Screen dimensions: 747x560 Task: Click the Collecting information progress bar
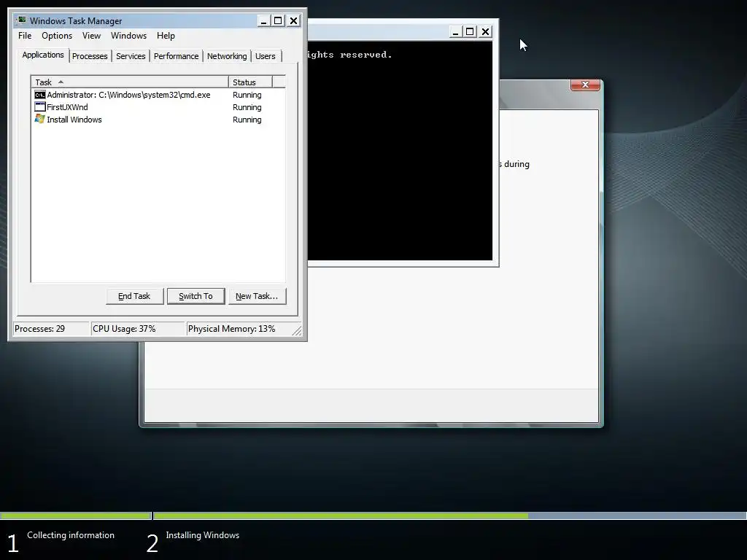point(75,516)
